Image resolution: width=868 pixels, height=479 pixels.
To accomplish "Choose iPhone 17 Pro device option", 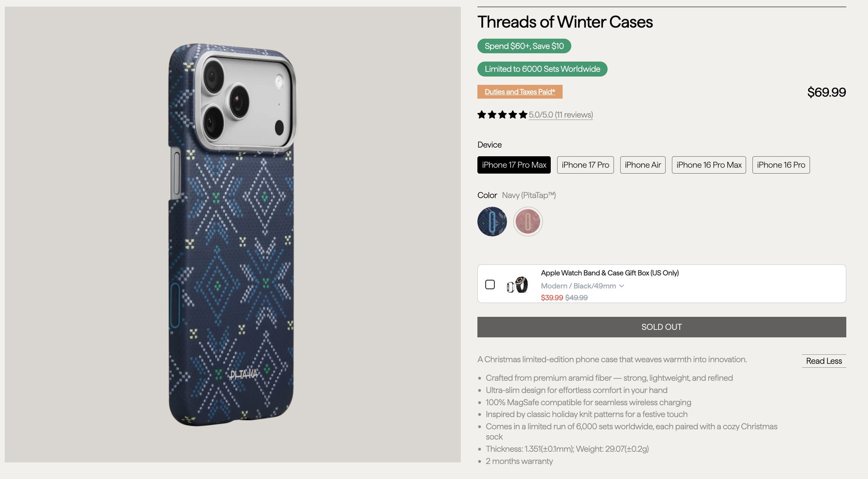I will (x=585, y=165).
